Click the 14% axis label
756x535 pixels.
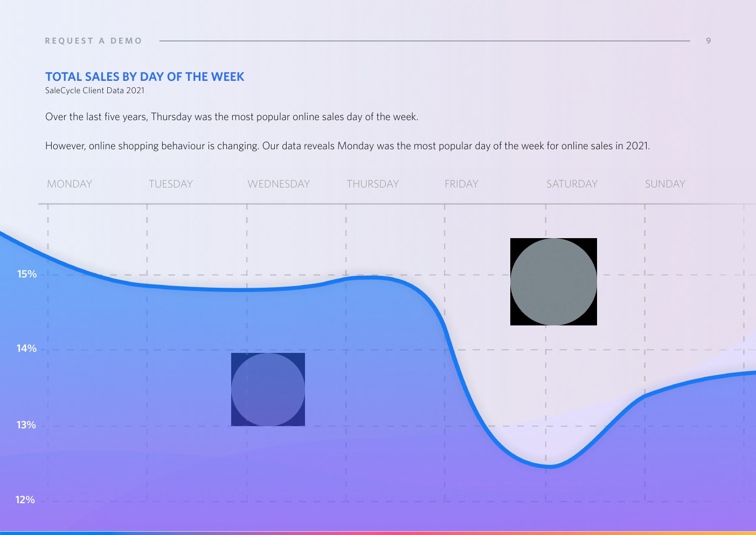pyautogui.click(x=26, y=349)
